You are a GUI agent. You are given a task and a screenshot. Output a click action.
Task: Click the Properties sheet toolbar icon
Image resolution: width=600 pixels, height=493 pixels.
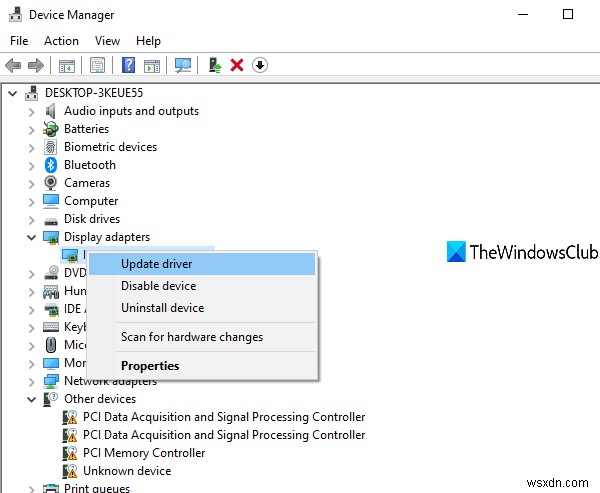click(x=97, y=66)
